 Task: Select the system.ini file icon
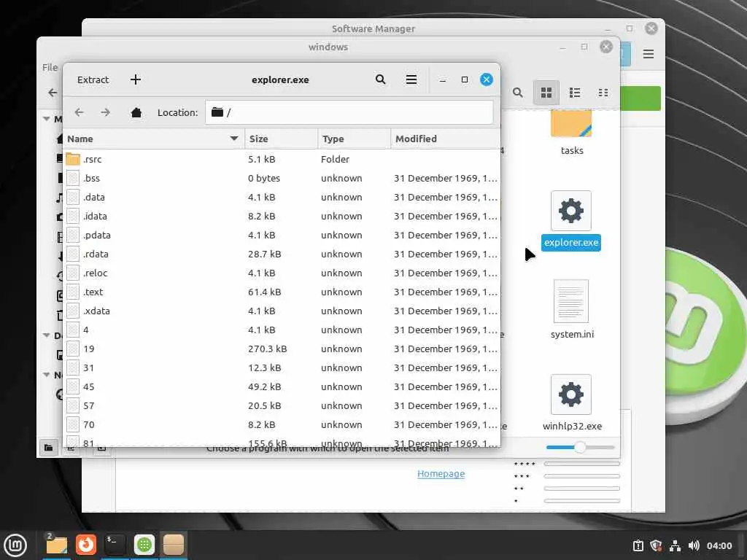[570, 301]
